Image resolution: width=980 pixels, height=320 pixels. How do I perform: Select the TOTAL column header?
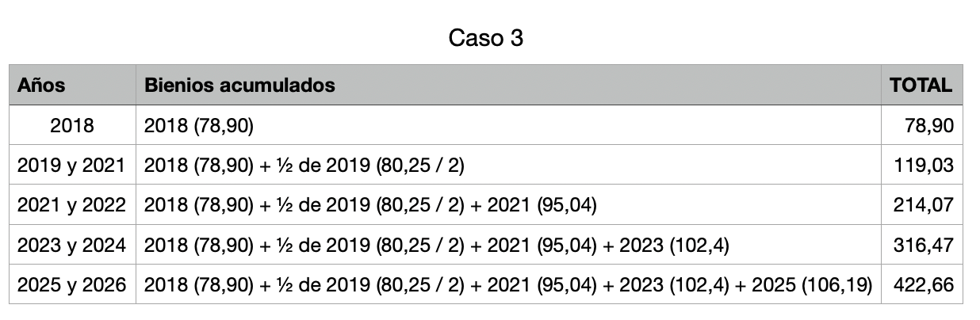921,86
